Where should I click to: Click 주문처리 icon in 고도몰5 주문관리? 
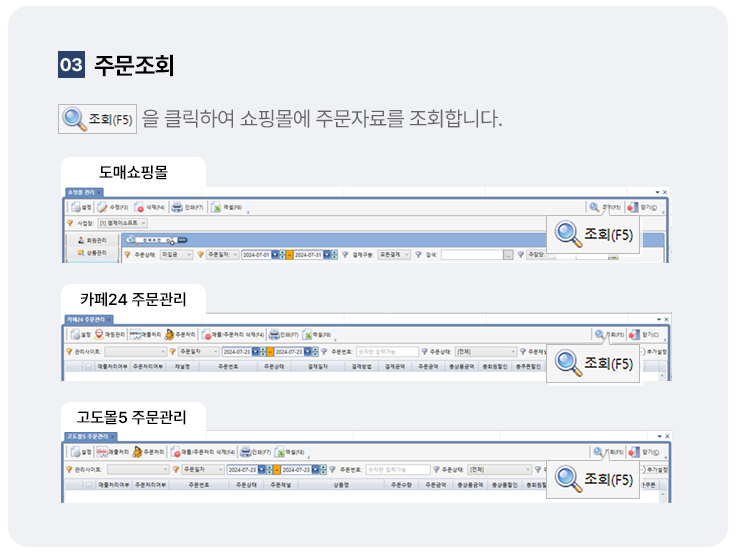[x=137, y=452]
